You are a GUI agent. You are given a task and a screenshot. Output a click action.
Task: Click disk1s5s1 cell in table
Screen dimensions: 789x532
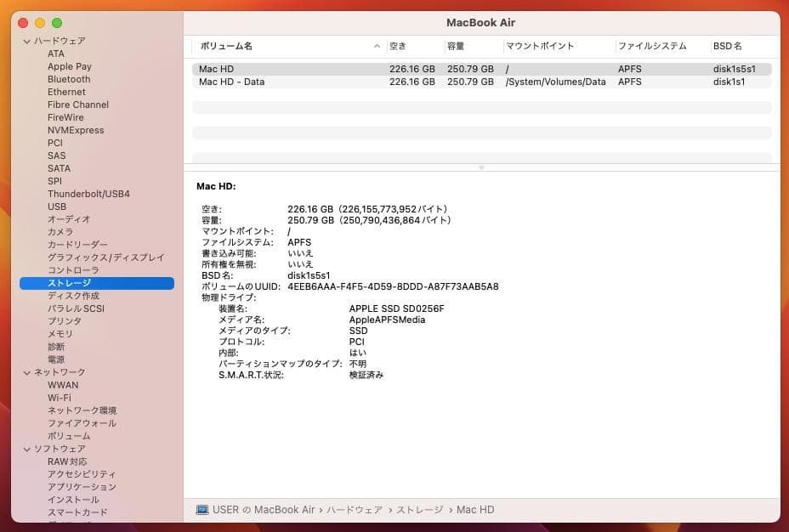pyautogui.click(x=734, y=69)
